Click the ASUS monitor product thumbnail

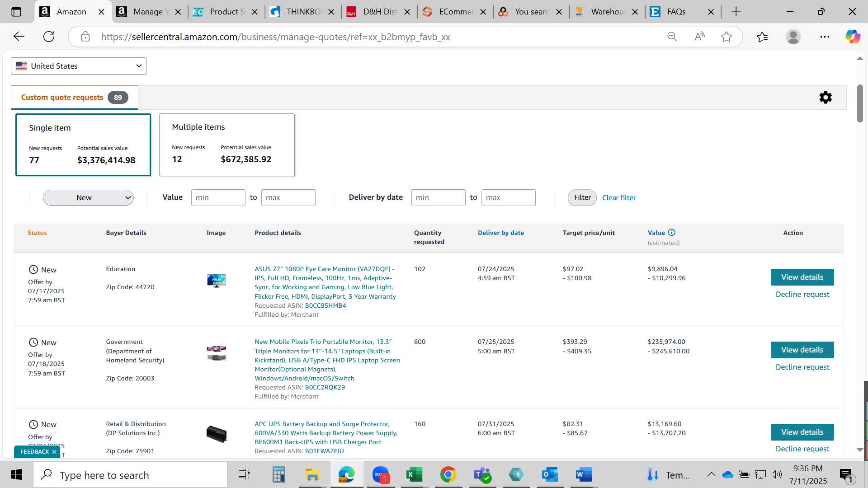click(x=217, y=281)
